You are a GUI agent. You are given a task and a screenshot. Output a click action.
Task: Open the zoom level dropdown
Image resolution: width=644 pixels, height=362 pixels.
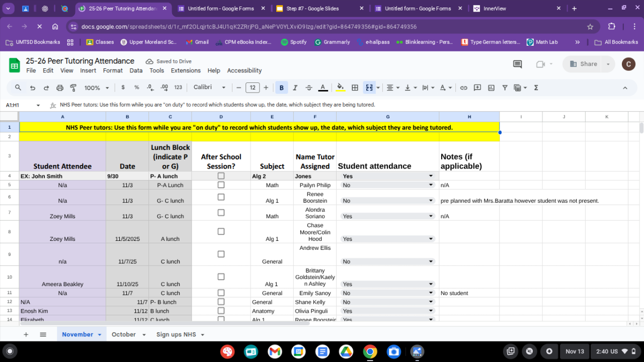(97, 87)
